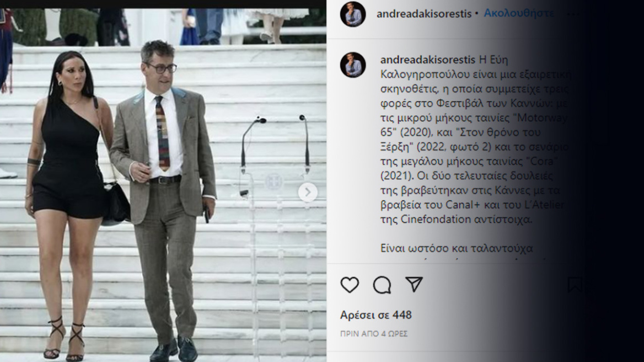The height and width of the screenshot is (362, 644).
Task: Click the caption text about Cannes festival
Action: [x=474, y=139]
